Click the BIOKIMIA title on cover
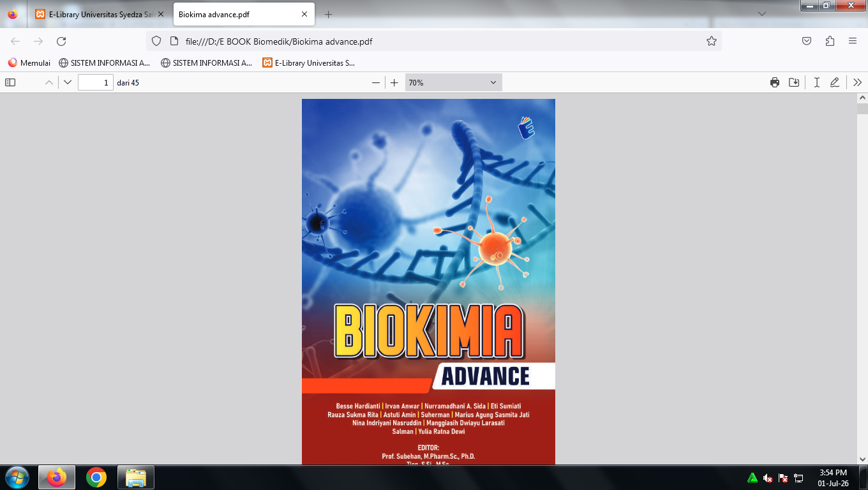This screenshot has width=868, height=490. coord(429,332)
